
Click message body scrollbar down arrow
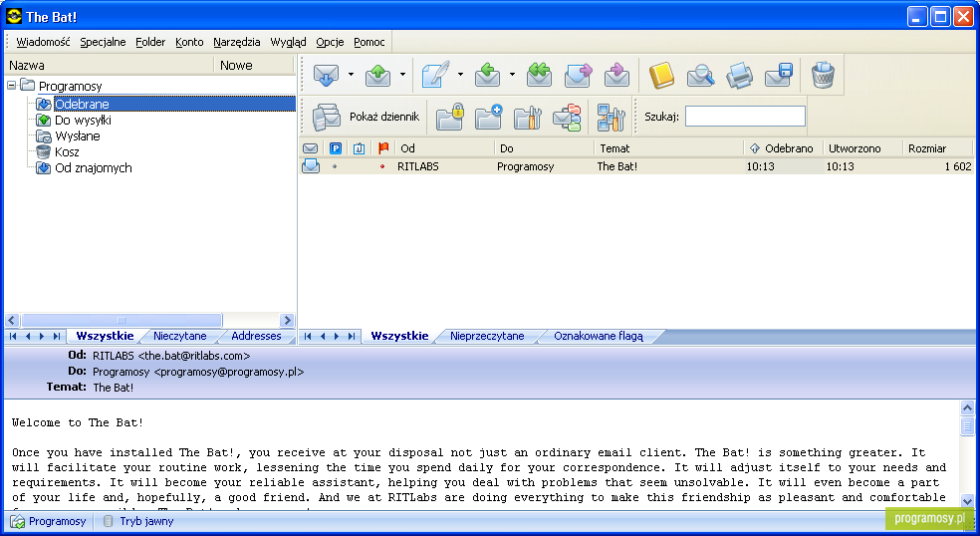pyautogui.click(x=967, y=500)
